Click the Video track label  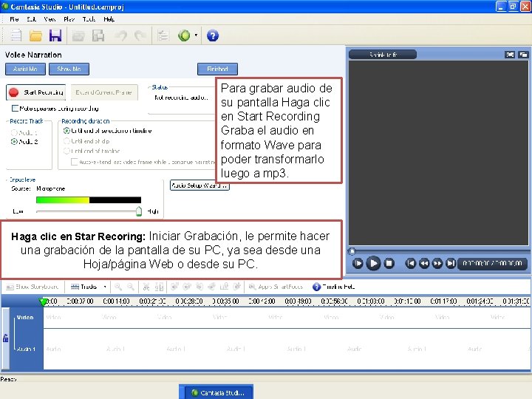click(x=25, y=317)
